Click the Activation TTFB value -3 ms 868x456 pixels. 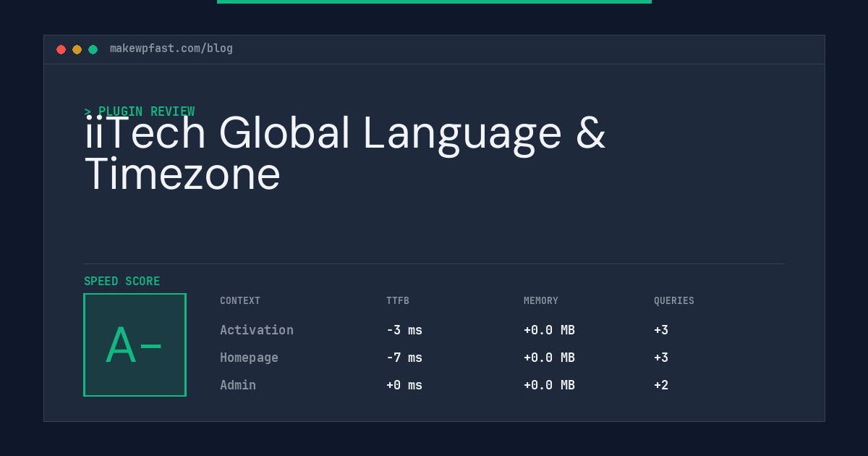point(404,330)
